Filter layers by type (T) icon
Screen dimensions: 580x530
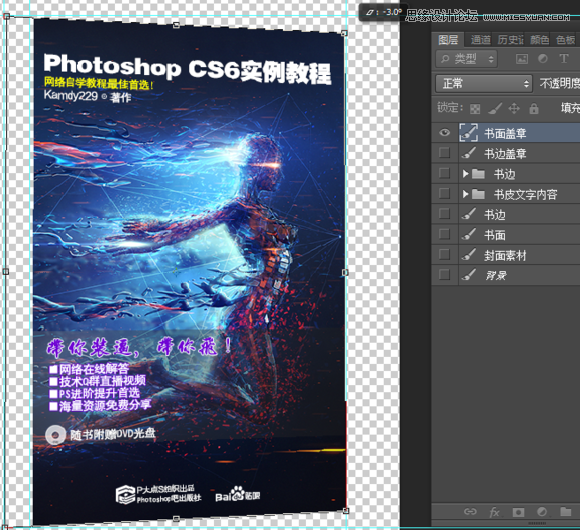564,59
